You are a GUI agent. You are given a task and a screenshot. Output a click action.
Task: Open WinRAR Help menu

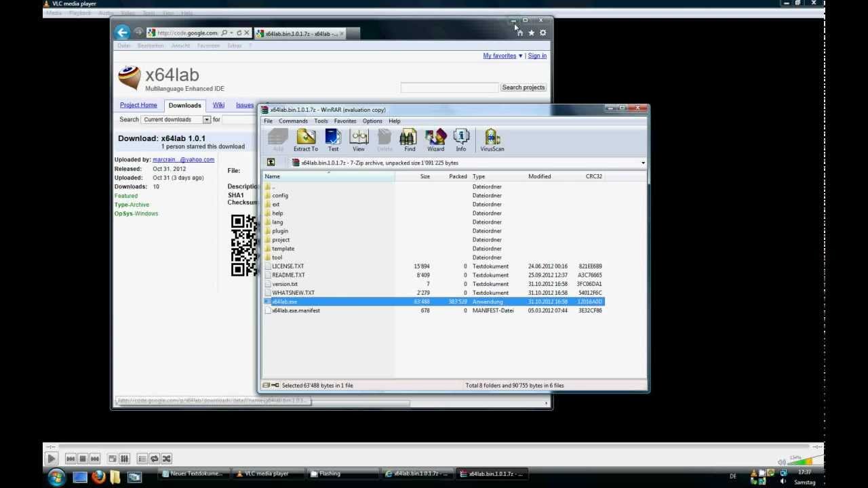pos(395,121)
